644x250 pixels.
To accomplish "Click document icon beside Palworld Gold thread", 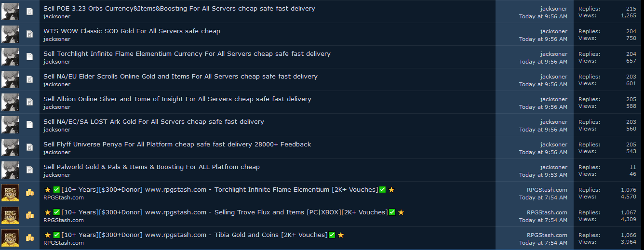I will click(x=30, y=170).
